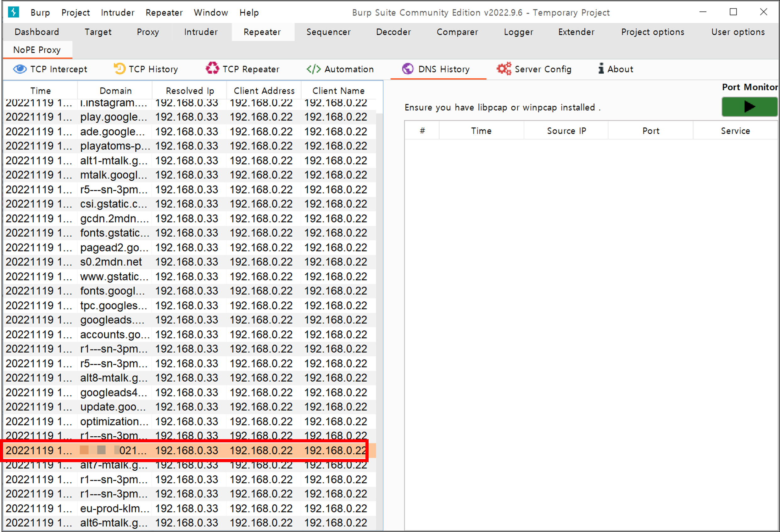Open the Help menu

[249, 12]
